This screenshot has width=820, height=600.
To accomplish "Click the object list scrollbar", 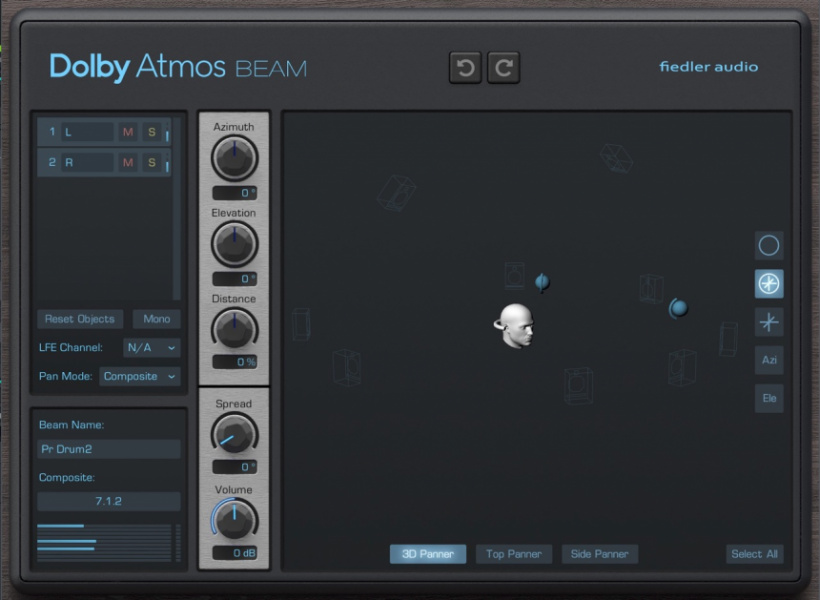I will [177, 208].
